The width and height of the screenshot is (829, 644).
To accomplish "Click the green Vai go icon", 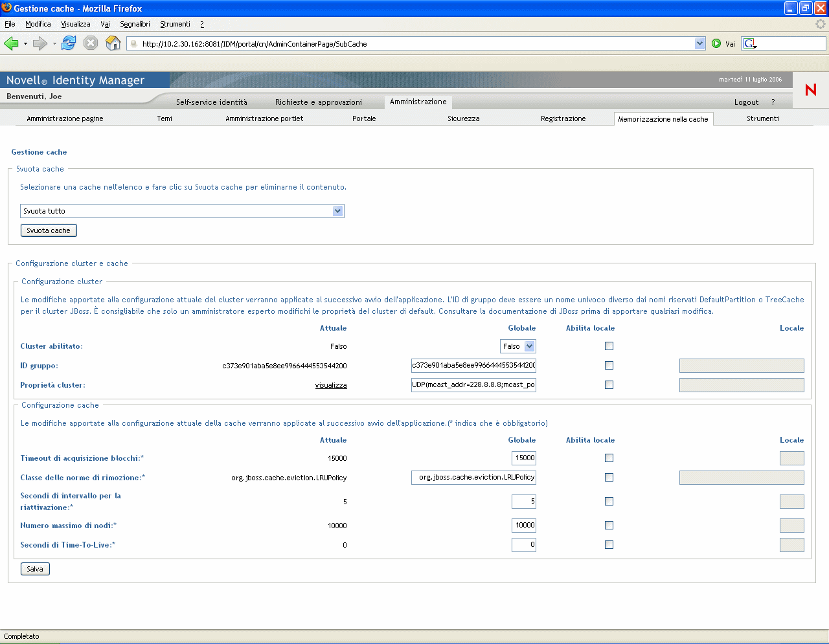I will (716, 43).
